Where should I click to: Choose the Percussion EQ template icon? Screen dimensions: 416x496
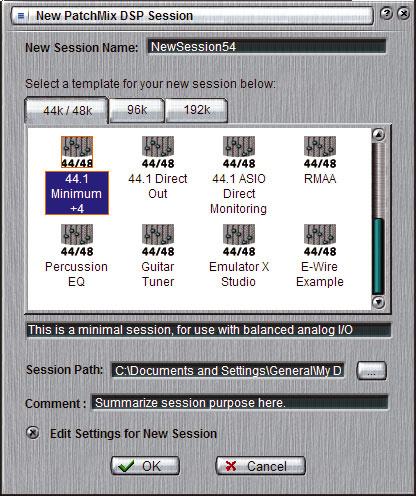pyautogui.click(x=77, y=240)
